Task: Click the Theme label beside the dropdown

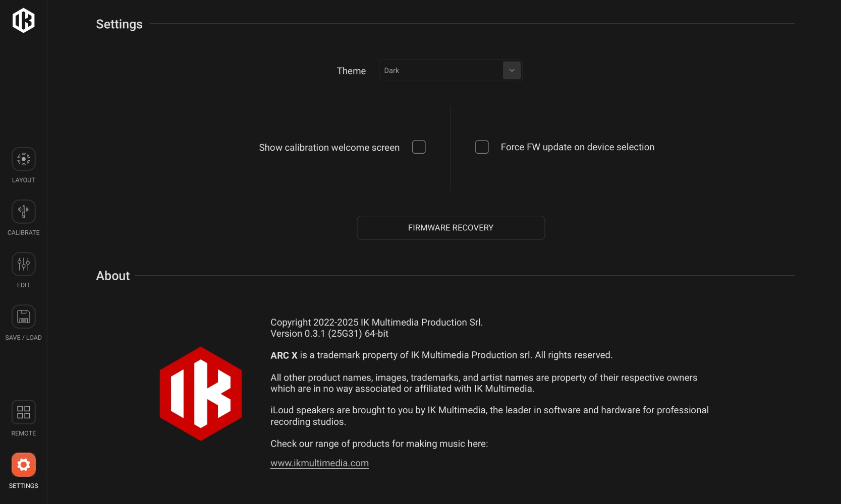Action: tap(351, 71)
